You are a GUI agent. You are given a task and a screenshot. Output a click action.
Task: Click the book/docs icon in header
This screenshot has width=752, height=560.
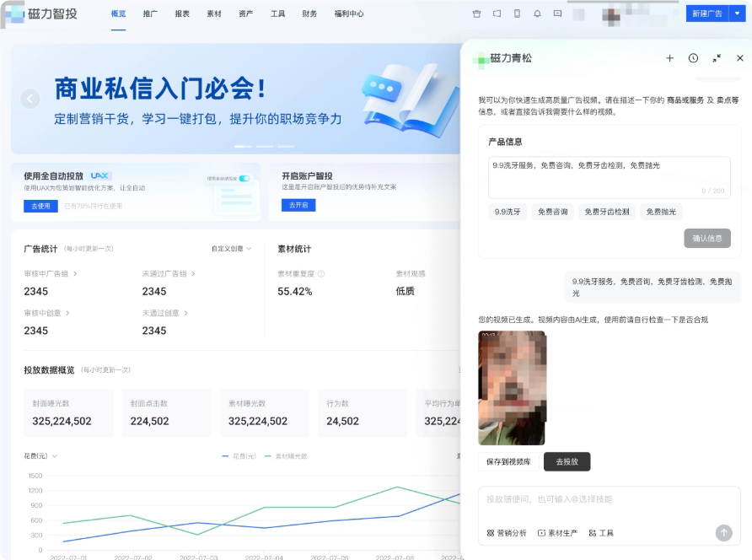pos(497,14)
